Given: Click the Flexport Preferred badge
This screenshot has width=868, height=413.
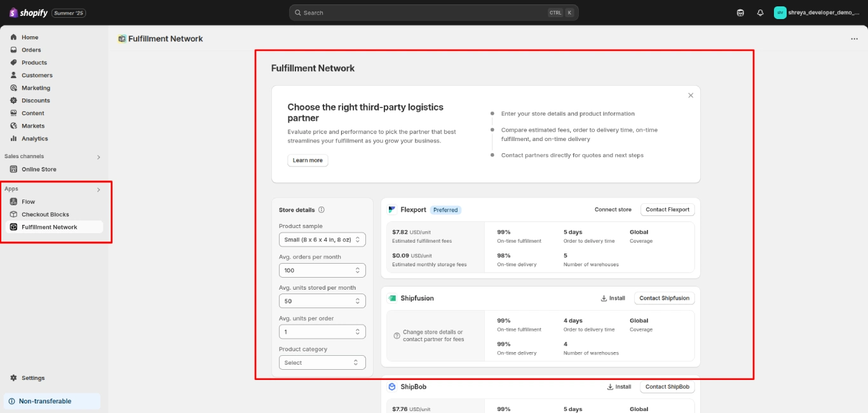Looking at the screenshot, I should tap(445, 210).
